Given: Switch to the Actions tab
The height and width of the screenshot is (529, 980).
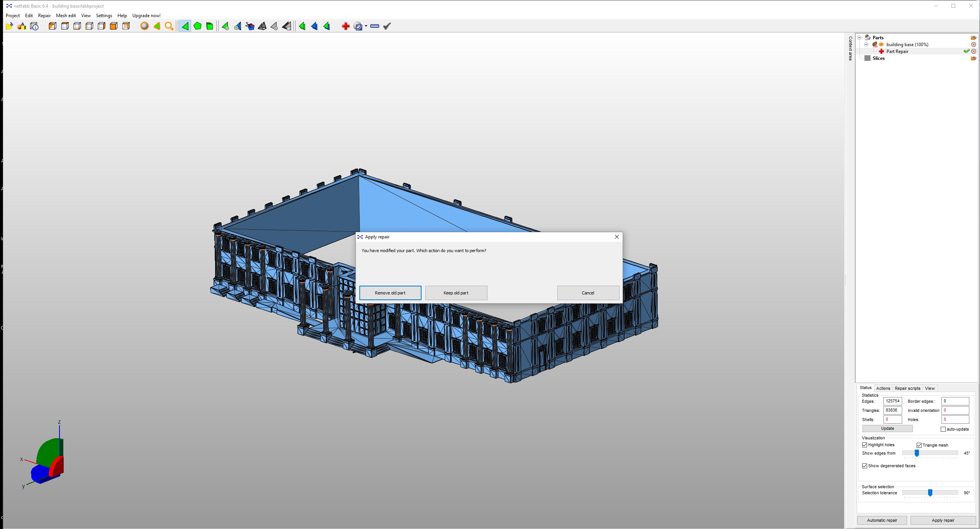Looking at the screenshot, I should coord(883,388).
